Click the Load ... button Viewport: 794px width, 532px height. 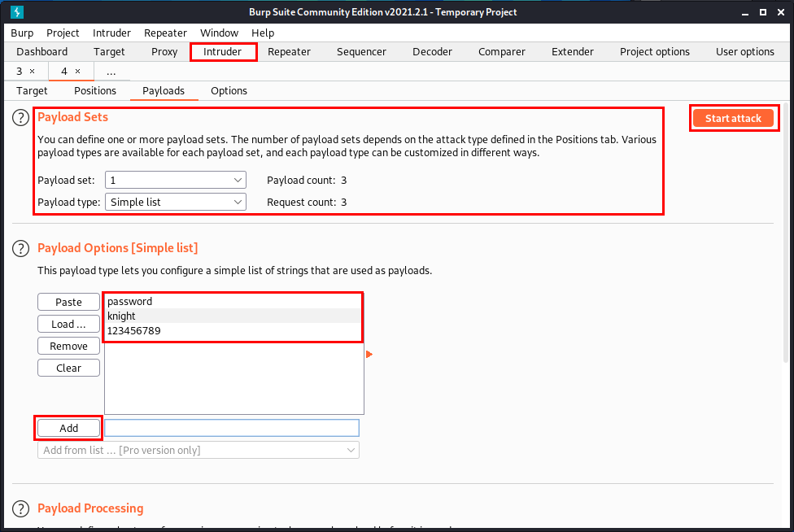68,324
